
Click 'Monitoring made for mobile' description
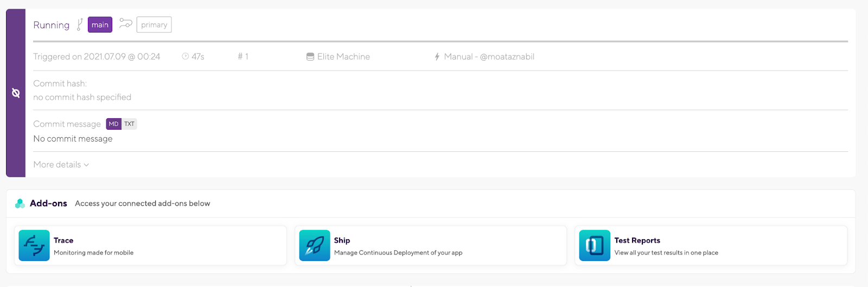pyautogui.click(x=93, y=253)
